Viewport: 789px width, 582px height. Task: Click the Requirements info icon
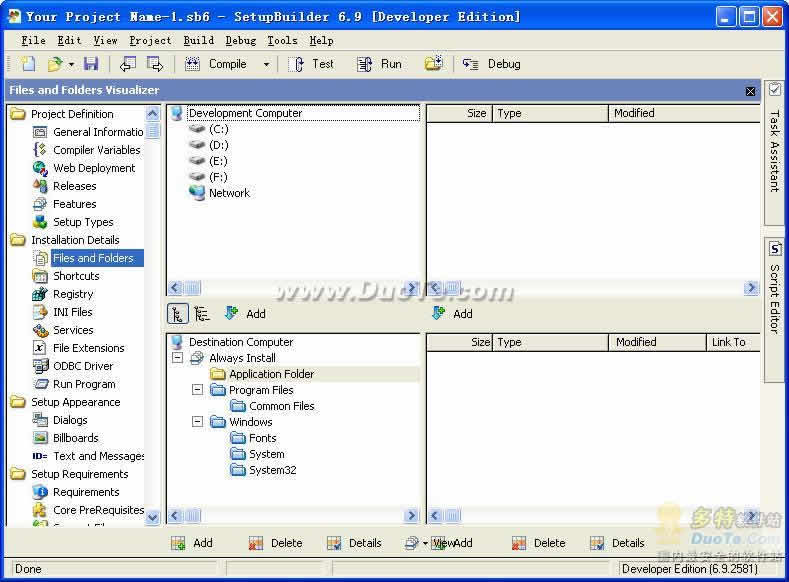pos(40,492)
